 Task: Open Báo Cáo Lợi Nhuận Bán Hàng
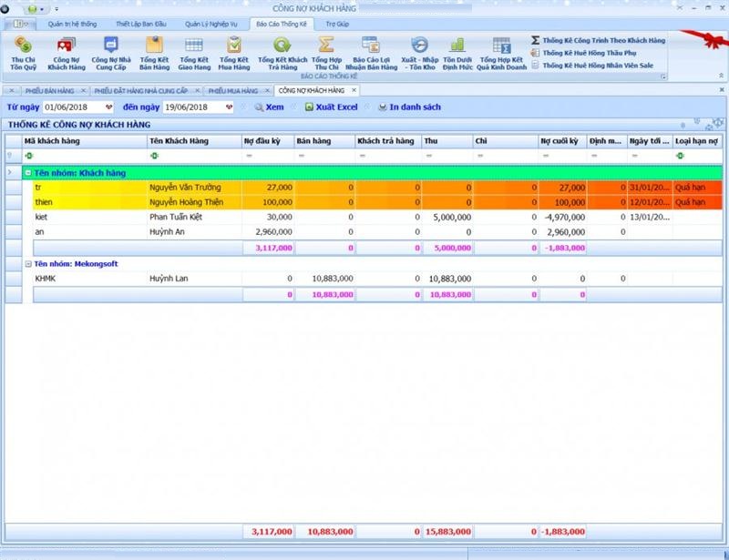click(370, 51)
